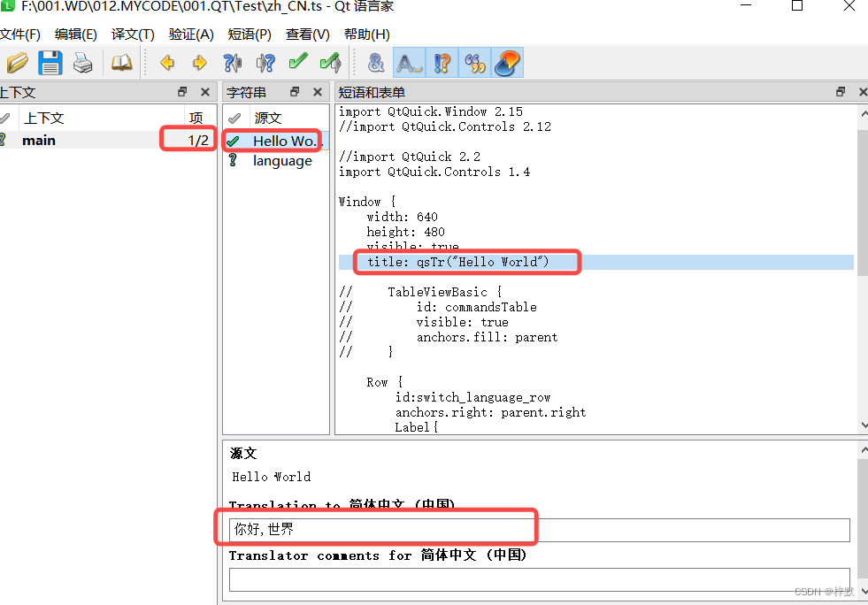This screenshot has width=868, height=605.
Task: Open the 译文(T) menu
Action: (x=133, y=34)
